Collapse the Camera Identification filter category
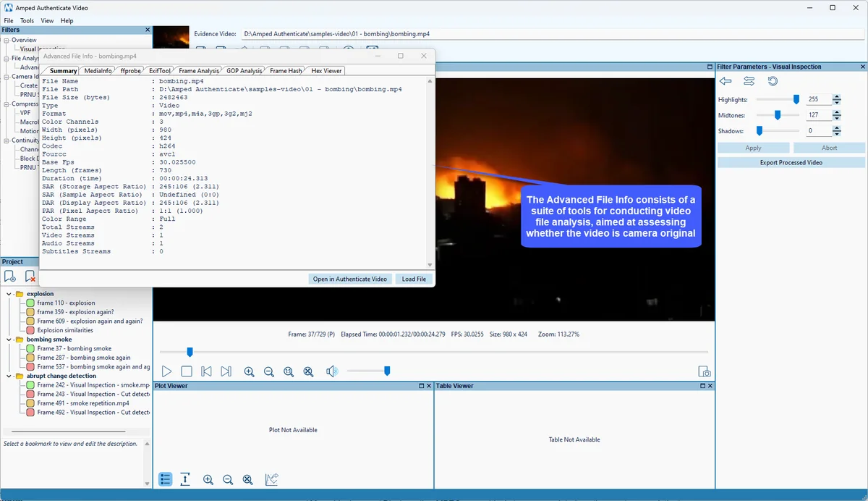 tap(7, 76)
